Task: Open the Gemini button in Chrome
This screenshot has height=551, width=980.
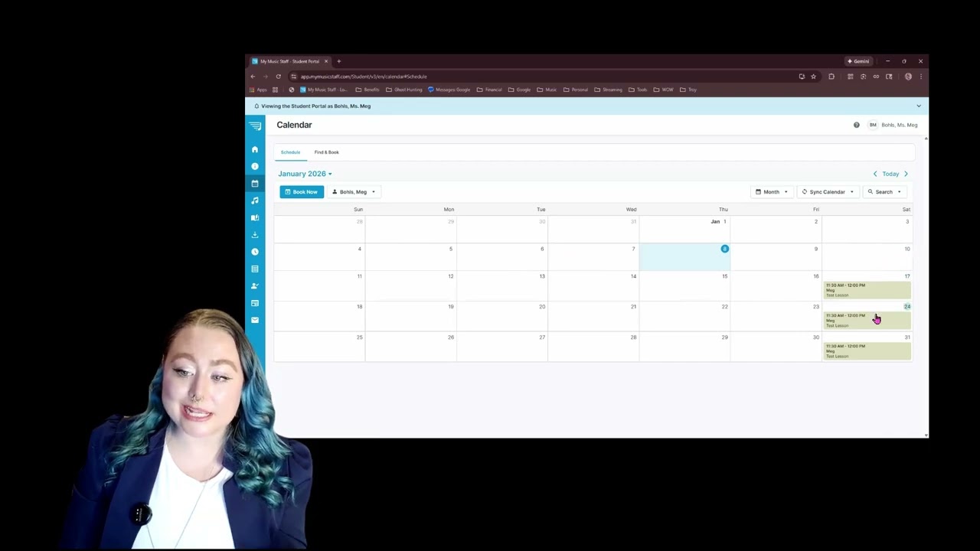Action: 858,61
